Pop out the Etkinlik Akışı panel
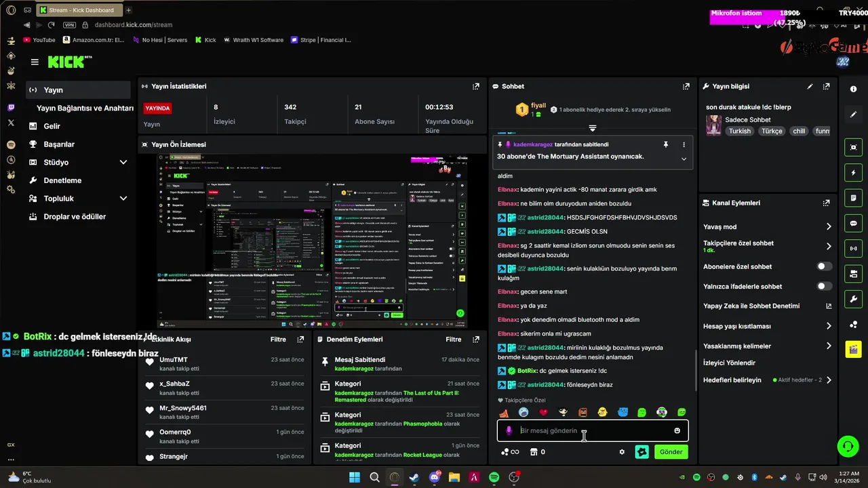Viewport: 868px width, 488px height. [x=300, y=339]
